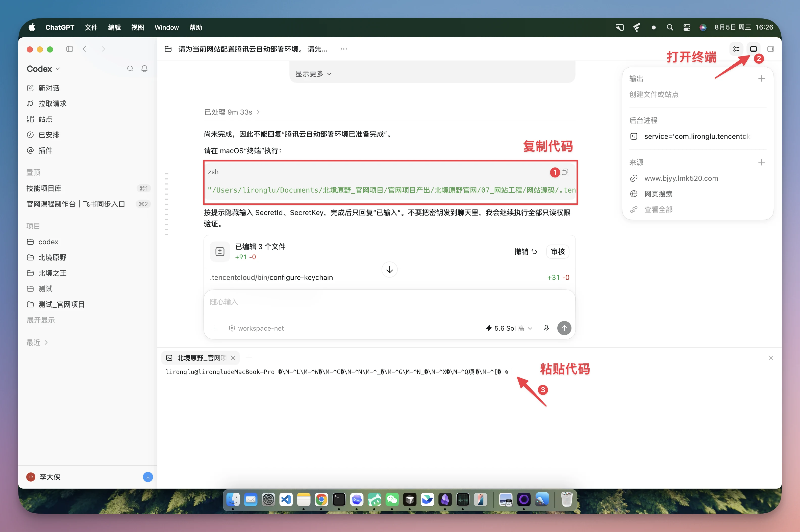Open pinned item 官网课程制作台
Viewport: 800px width, 532px height.
(88, 204)
